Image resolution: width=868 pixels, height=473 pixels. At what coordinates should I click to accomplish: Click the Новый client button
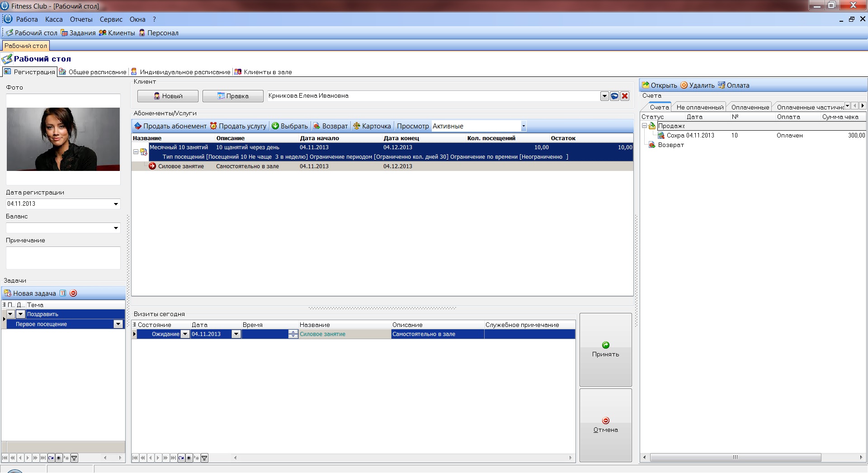[x=168, y=96]
